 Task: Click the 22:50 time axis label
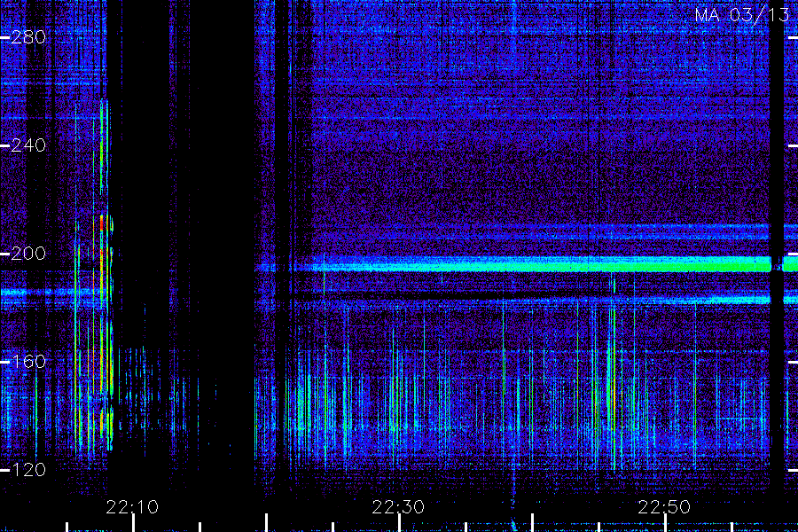(x=665, y=507)
